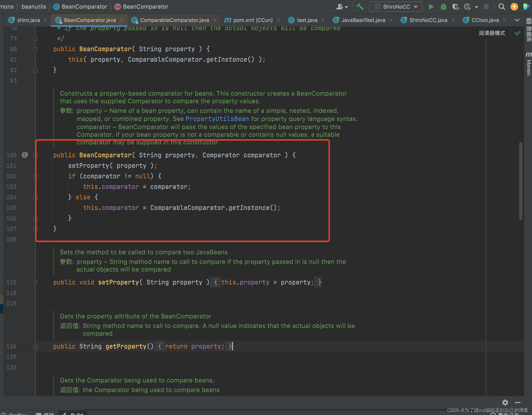532x415 pixels.
Task: Toggle reader mode (阅读器模式)
Action: coord(492,33)
